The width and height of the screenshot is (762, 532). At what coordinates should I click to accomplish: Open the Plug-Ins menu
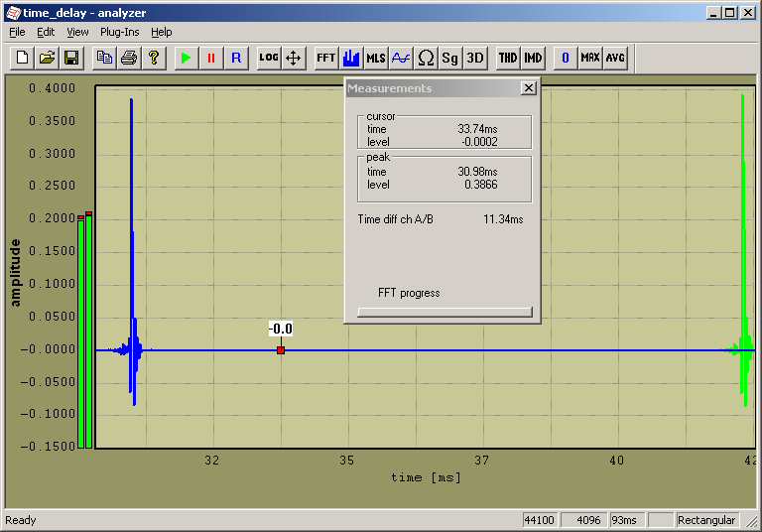(x=119, y=32)
